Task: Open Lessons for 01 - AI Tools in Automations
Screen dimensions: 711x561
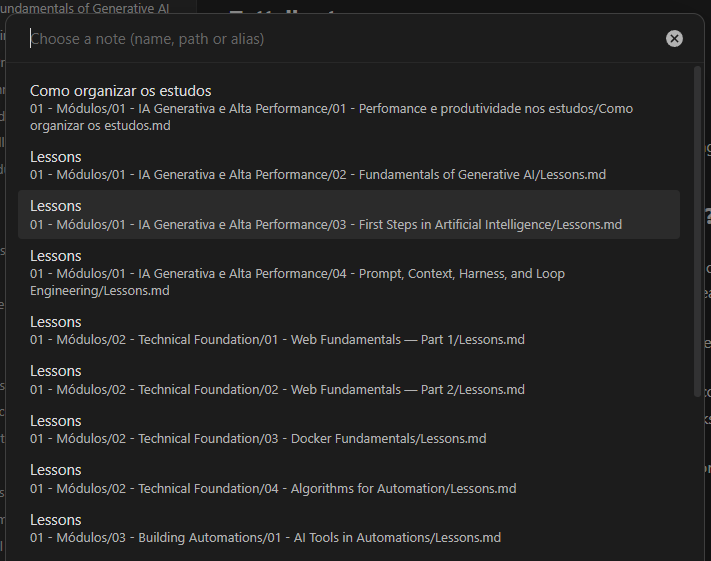Action: pyautogui.click(x=349, y=528)
